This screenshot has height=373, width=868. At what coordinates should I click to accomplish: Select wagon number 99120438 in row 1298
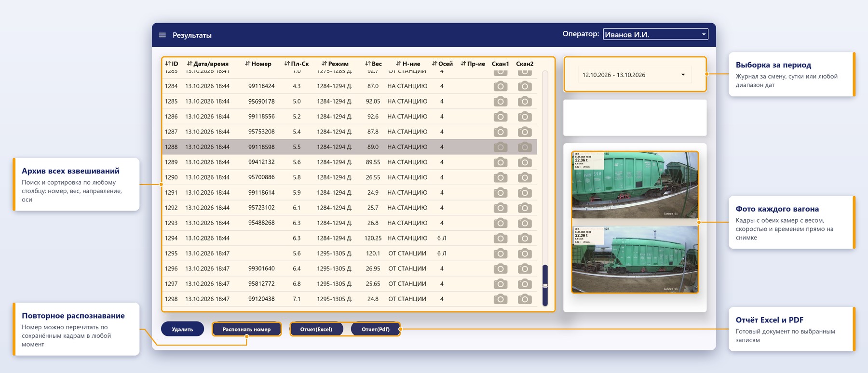click(x=261, y=299)
